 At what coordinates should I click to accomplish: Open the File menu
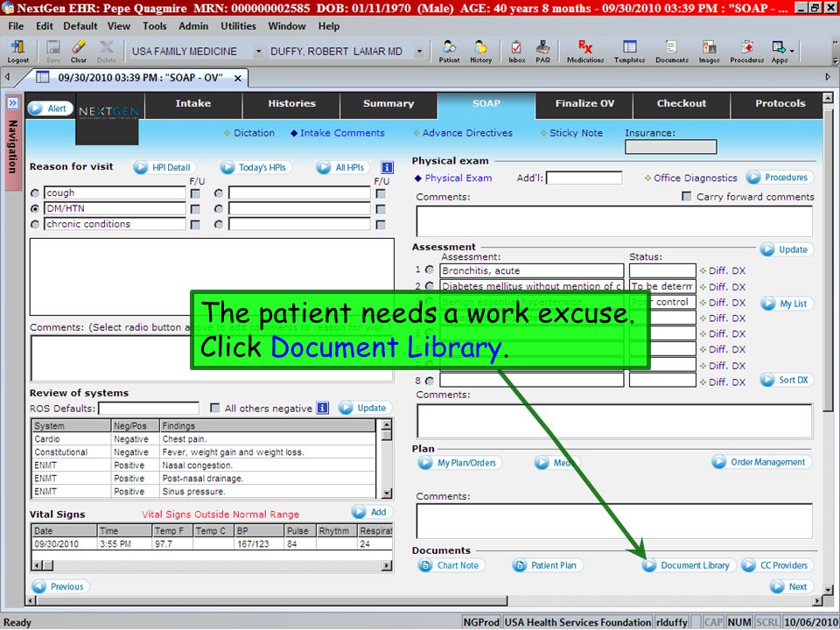tap(16, 25)
